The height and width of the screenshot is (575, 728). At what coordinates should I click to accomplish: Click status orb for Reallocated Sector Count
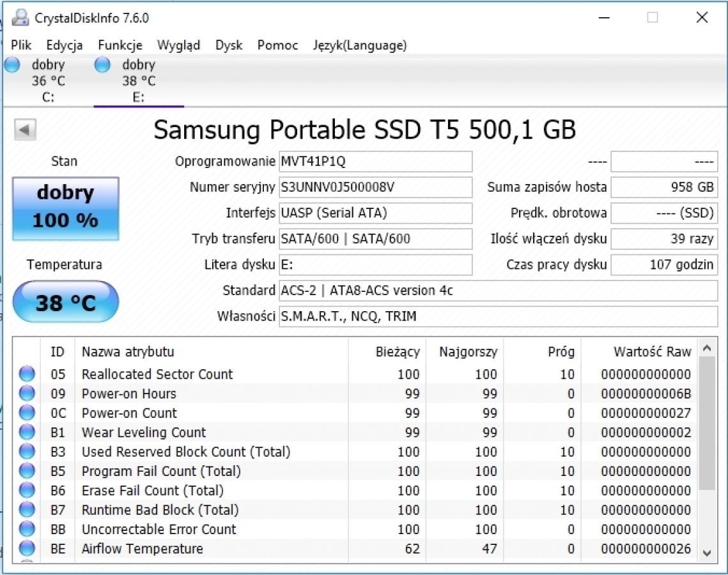[x=27, y=374]
